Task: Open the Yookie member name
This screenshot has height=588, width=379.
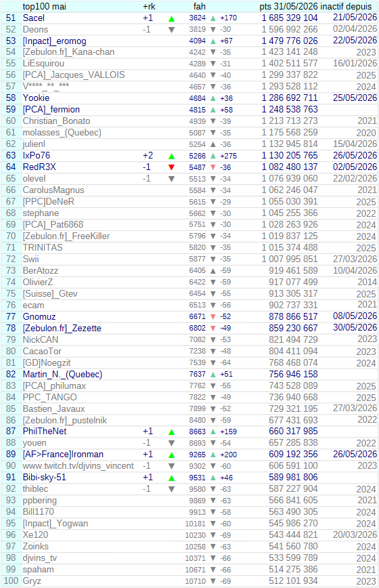Action: (36, 98)
